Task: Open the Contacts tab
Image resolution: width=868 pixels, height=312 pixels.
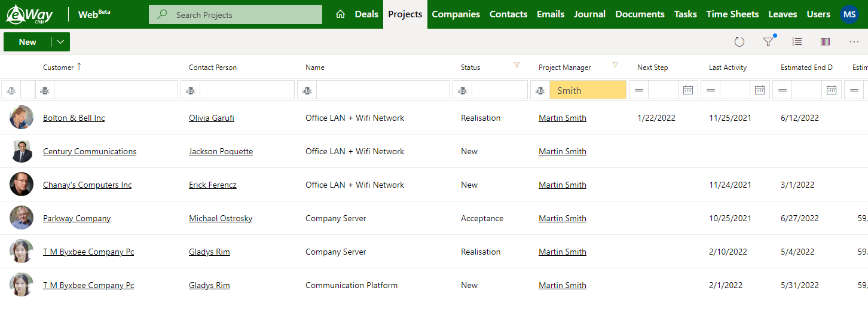Action: (509, 14)
